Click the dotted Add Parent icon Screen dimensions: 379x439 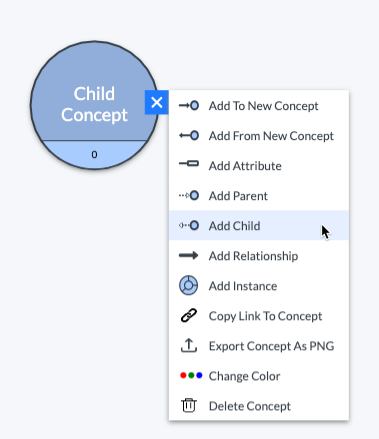(x=189, y=196)
